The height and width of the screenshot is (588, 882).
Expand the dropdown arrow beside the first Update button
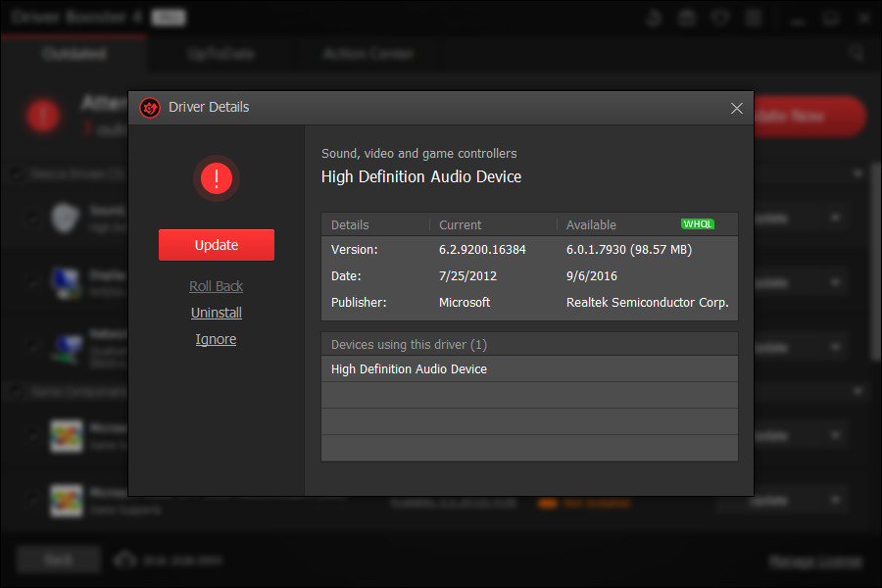(835, 218)
